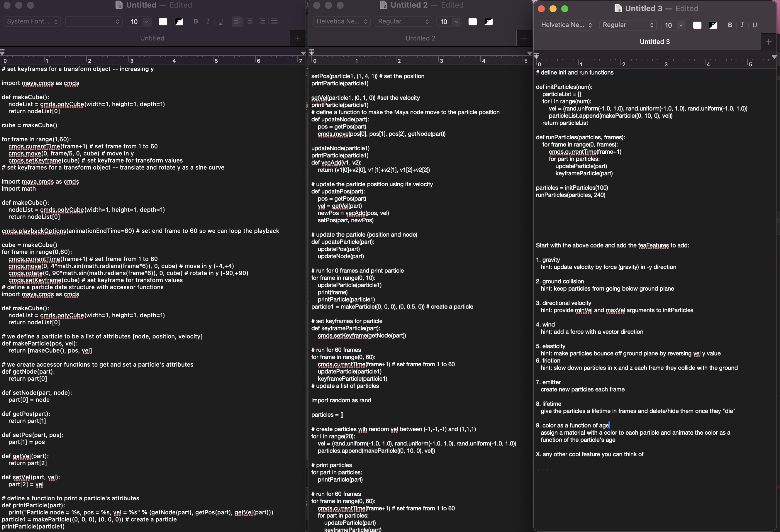Select left alignment in Untitled window

coord(237,21)
